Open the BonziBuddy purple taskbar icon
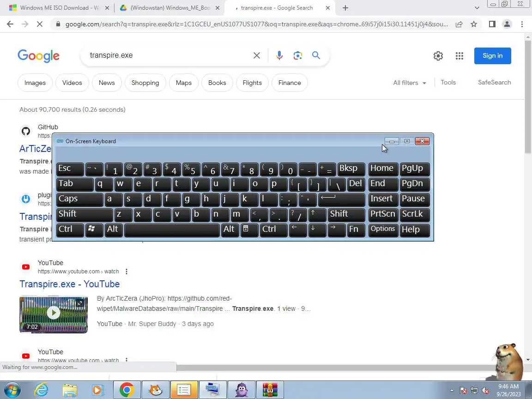This screenshot has width=532, height=399. click(242, 390)
